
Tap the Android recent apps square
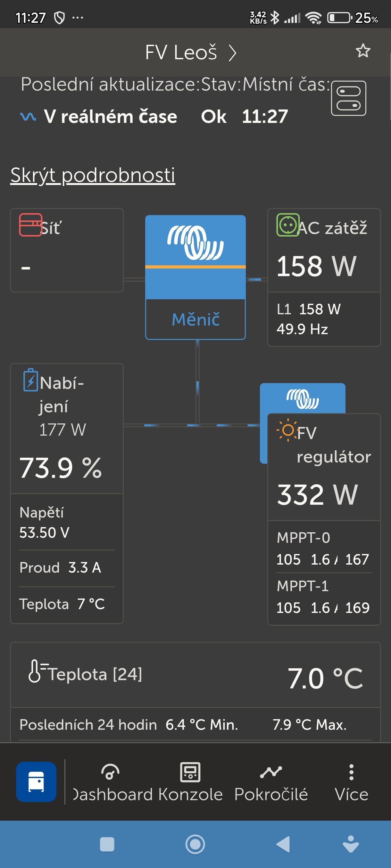click(x=107, y=844)
